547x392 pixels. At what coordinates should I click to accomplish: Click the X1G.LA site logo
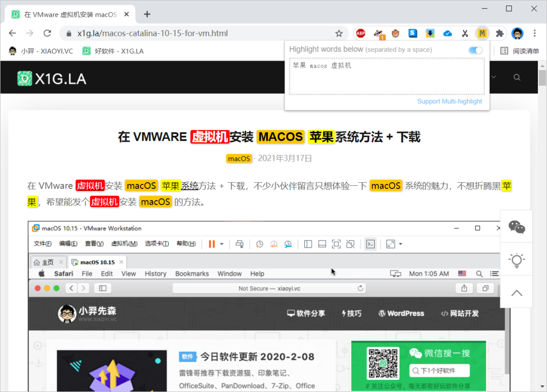pyautogui.click(x=52, y=79)
